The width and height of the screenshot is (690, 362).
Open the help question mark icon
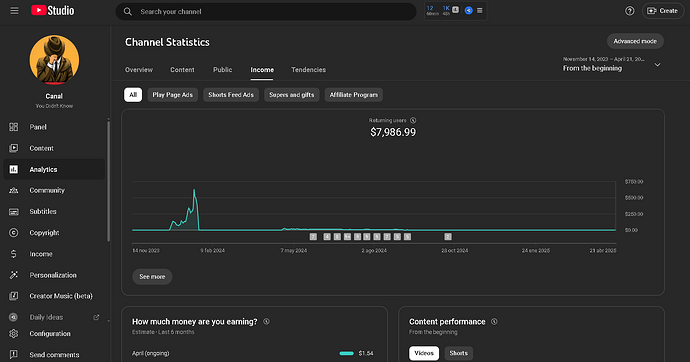pyautogui.click(x=630, y=11)
